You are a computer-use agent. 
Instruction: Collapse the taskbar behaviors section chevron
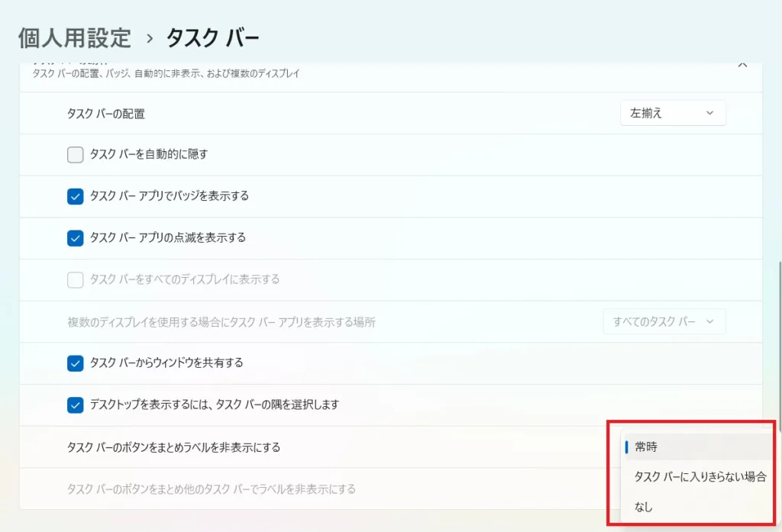pos(742,66)
